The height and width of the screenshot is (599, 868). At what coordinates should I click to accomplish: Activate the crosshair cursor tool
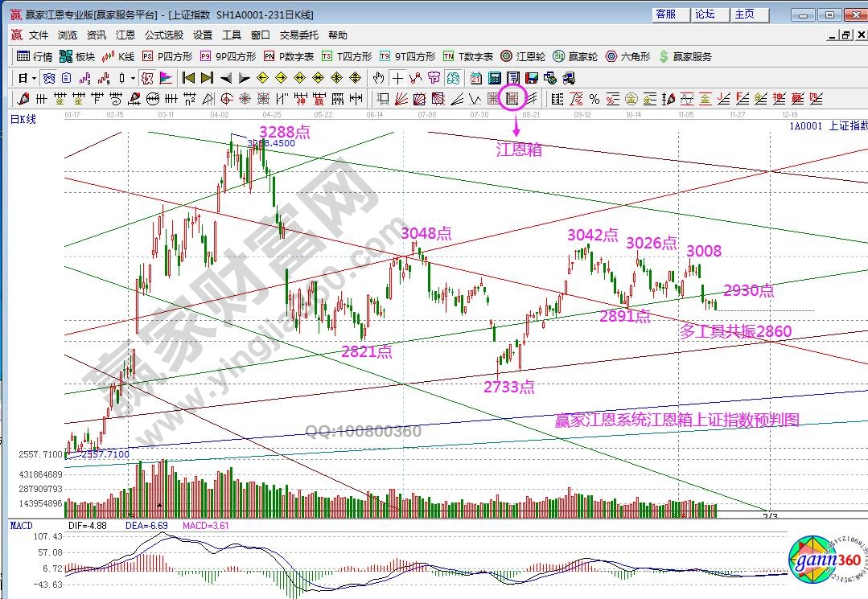coord(397,78)
